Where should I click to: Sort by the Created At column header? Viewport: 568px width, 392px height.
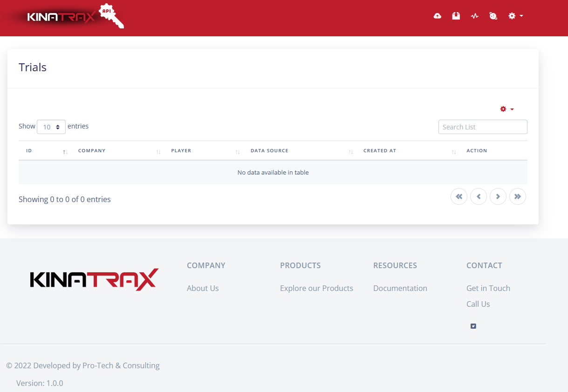coord(380,151)
